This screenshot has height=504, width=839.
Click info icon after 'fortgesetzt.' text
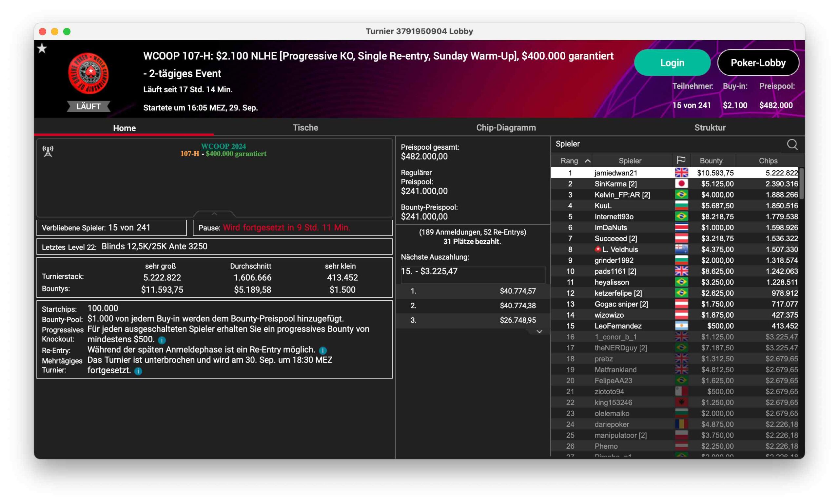click(x=138, y=371)
